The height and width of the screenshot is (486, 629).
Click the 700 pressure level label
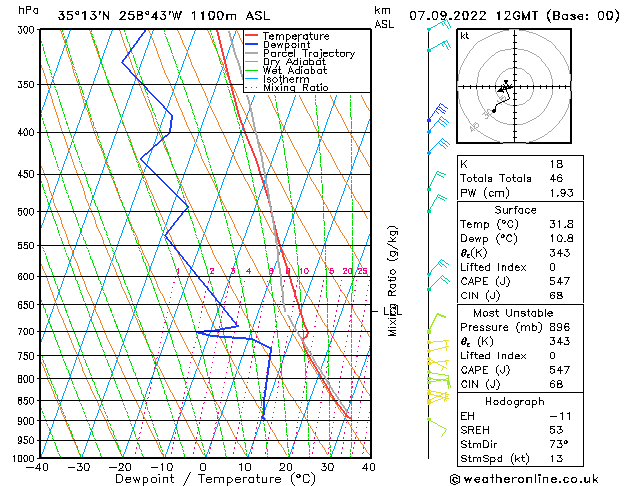[28, 332]
